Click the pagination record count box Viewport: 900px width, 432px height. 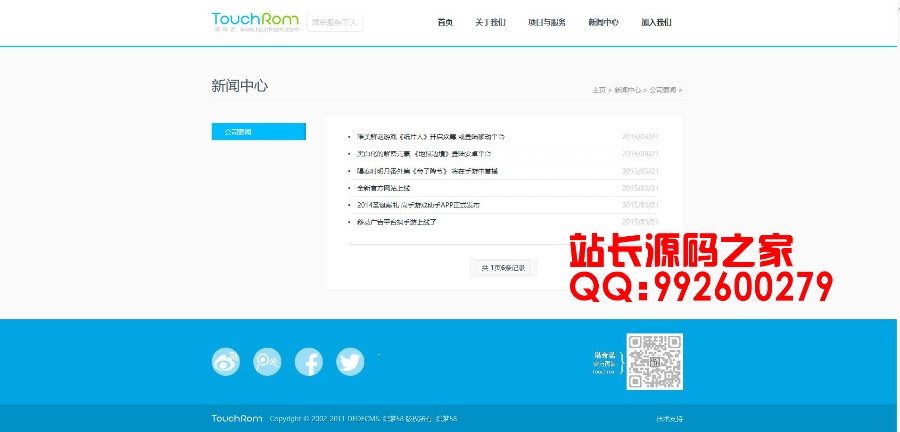pos(503,268)
